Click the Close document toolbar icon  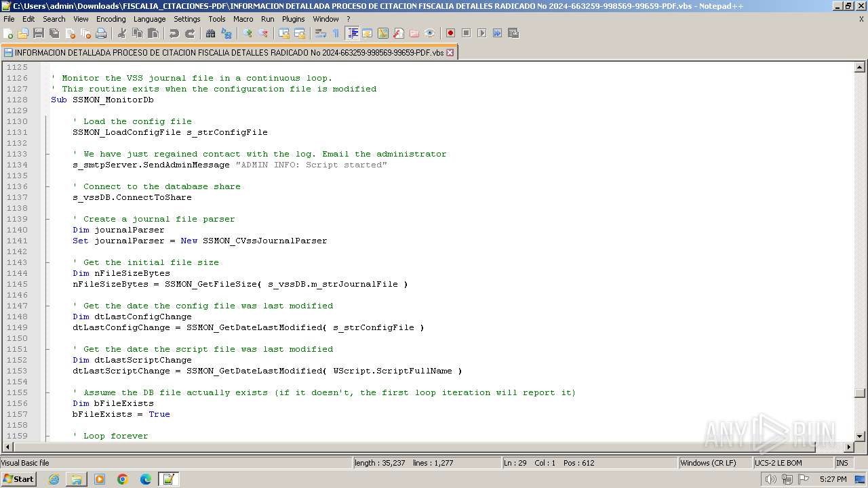[70, 33]
